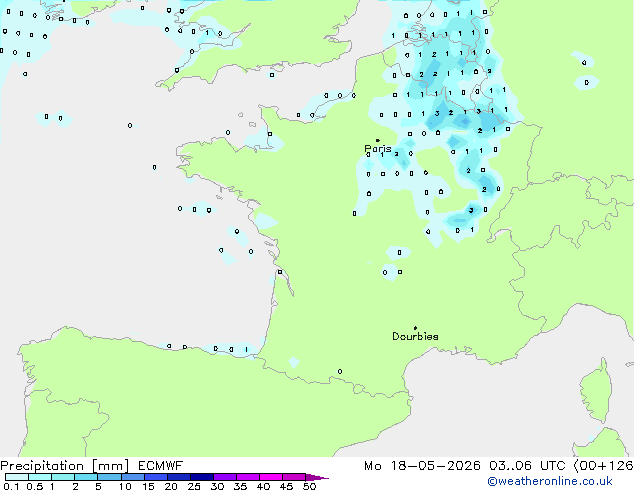Select legend swatch between 20 and 25
This screenshot has height=490, width=634.
178,477
